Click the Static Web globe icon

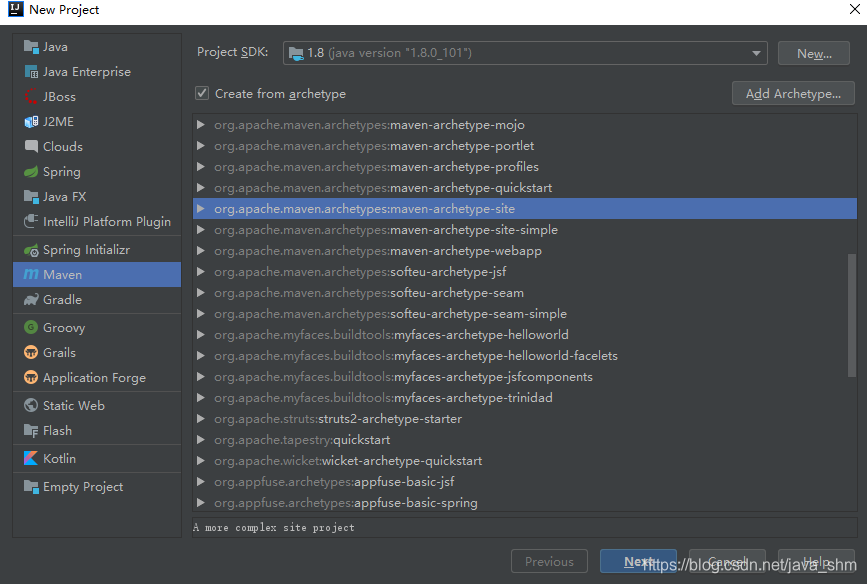31,405
